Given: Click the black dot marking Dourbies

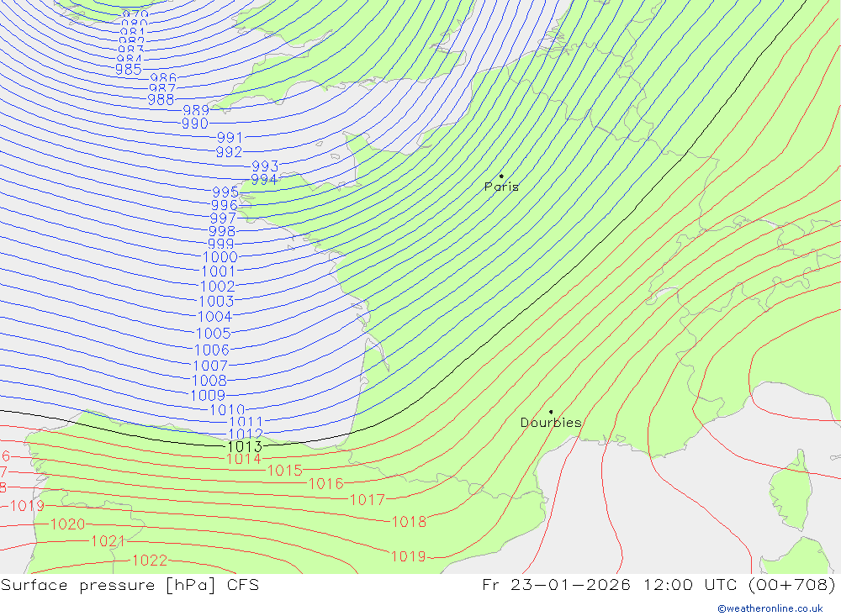Looking at the screenshot, I should coord(551,412).
